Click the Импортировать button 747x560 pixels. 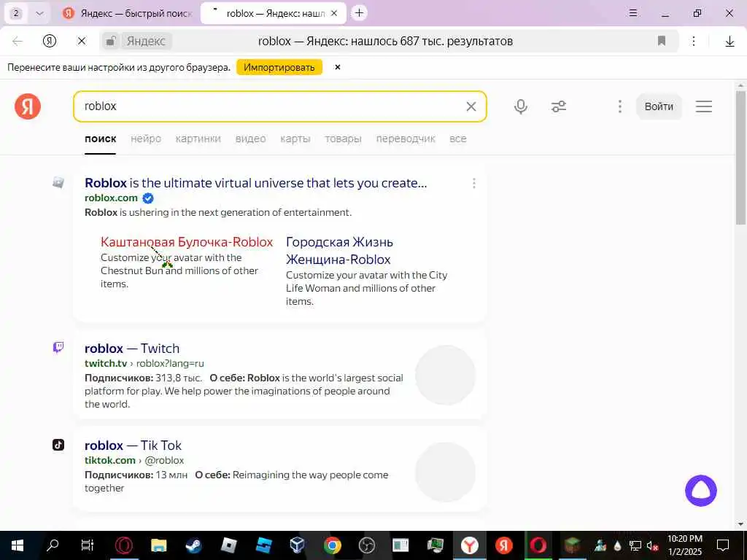(279, 67)
